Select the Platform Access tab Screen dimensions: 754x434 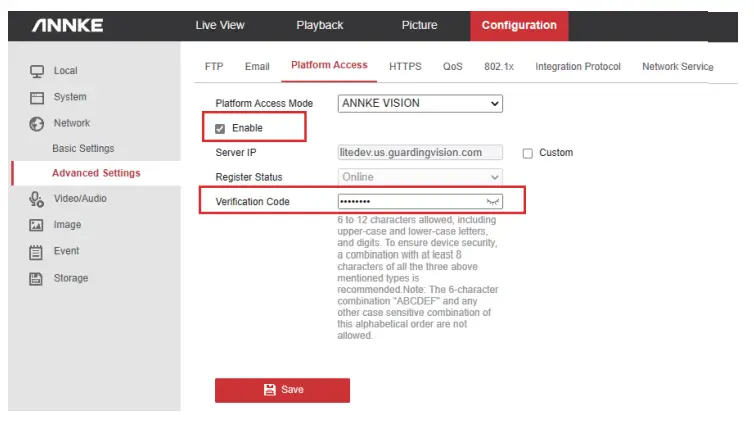pos(329,65)
